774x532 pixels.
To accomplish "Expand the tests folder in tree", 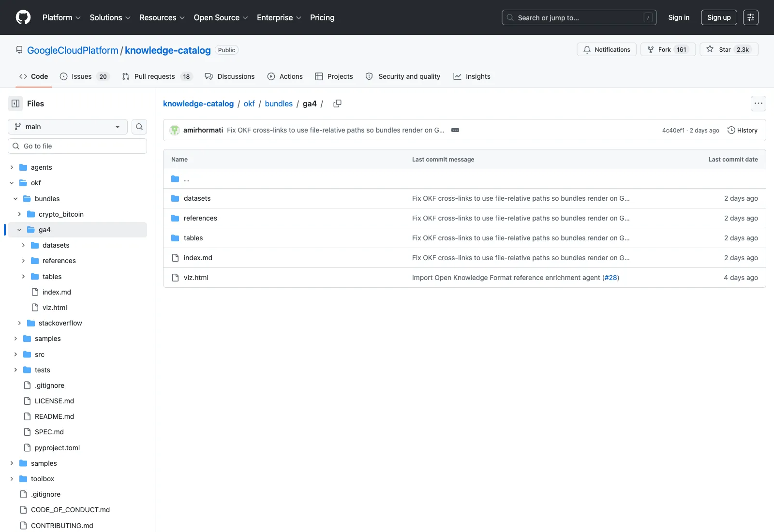I will (x=15, y=370).
